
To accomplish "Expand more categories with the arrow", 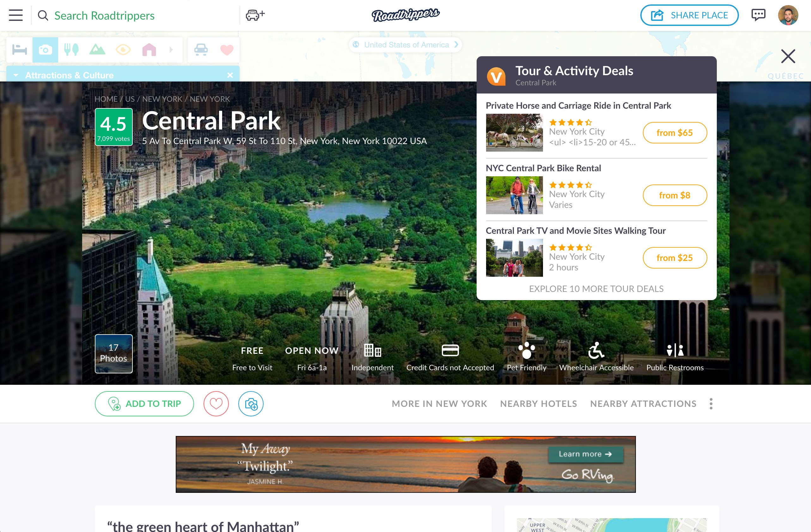I will click(171, 50).
